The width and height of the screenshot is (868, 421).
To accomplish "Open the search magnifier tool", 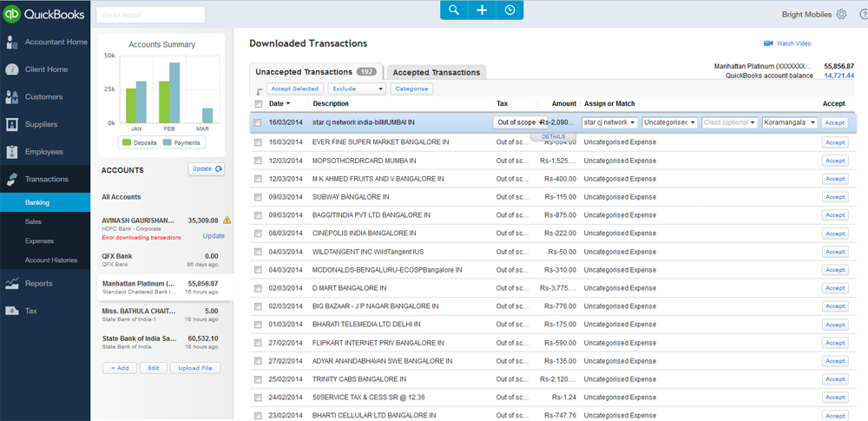I will tap(454, 10).
